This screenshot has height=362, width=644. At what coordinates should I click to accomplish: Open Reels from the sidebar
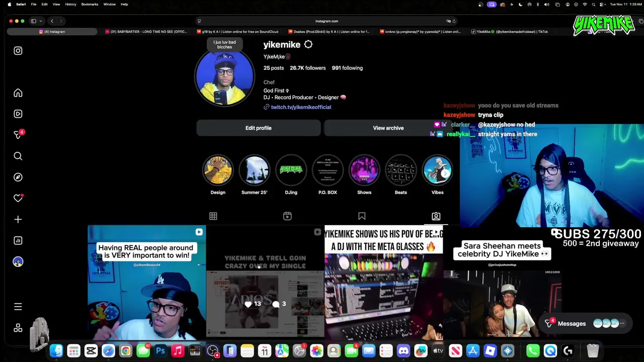(18, 114)
